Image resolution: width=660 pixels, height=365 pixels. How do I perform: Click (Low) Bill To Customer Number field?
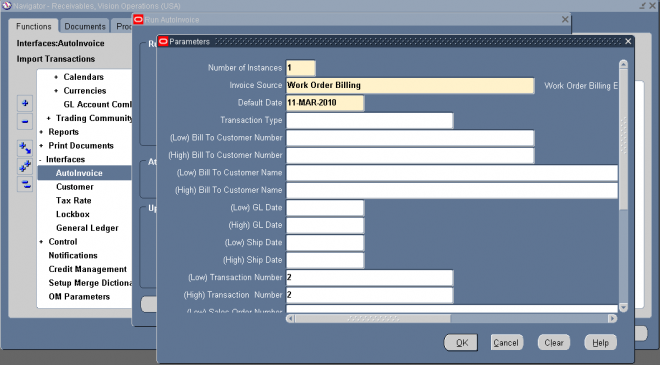(x=410, y=138)
